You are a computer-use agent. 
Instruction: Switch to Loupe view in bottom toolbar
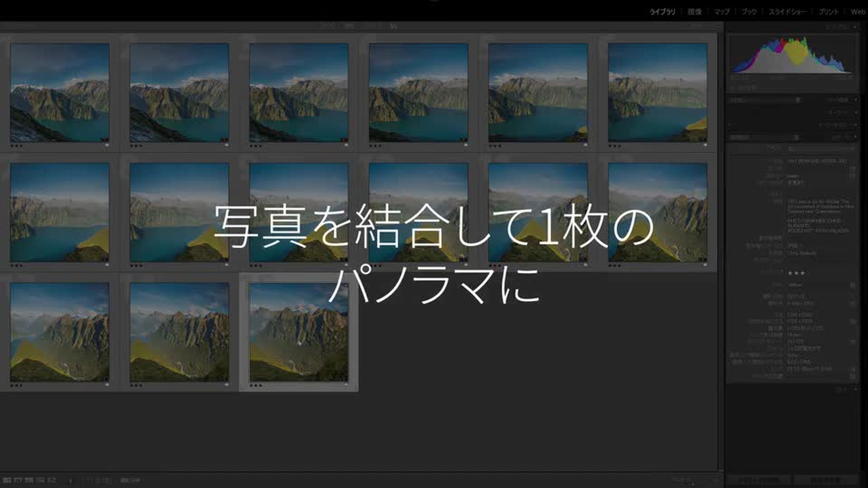tap(18, 480)
